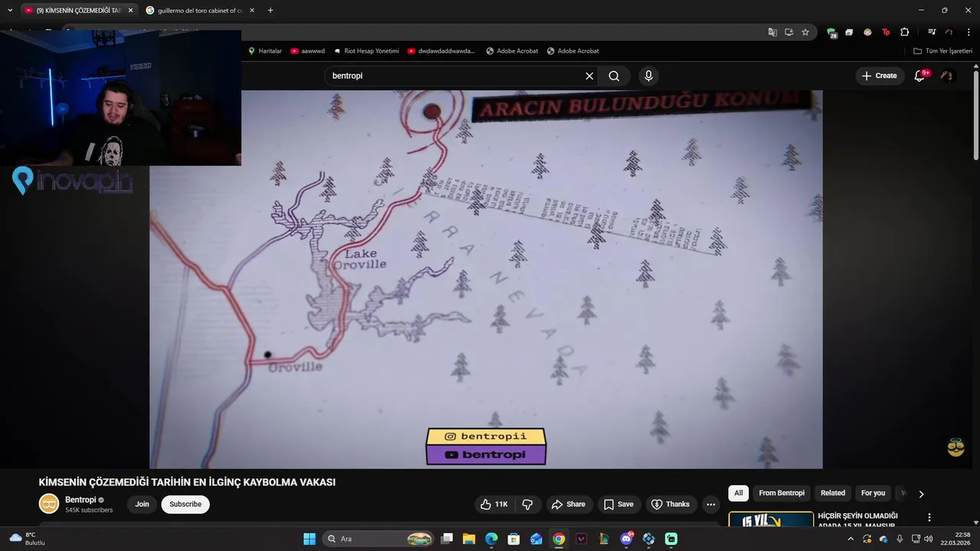Screen dimensions: 980x551
Task: Open Chrome media control icon
Action: [932, 32]
